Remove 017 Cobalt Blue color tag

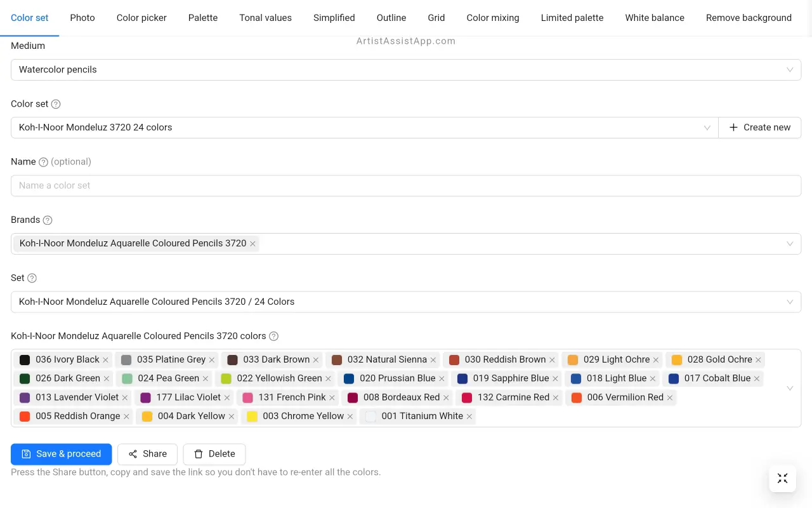tap(757, 379)
